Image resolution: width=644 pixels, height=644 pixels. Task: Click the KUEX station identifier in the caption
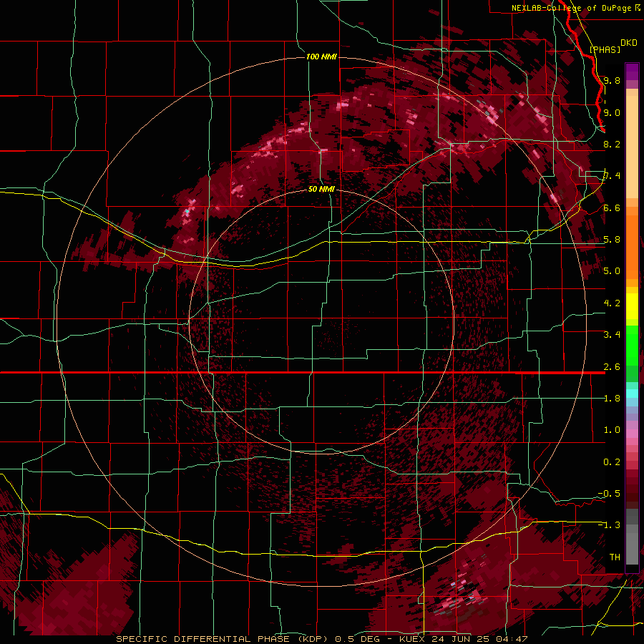click(413, 639)
